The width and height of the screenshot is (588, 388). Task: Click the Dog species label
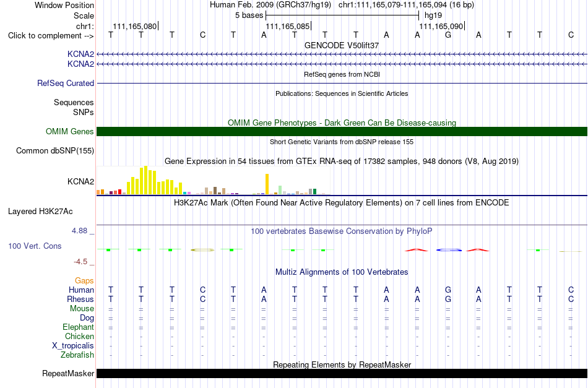point(87,318)
